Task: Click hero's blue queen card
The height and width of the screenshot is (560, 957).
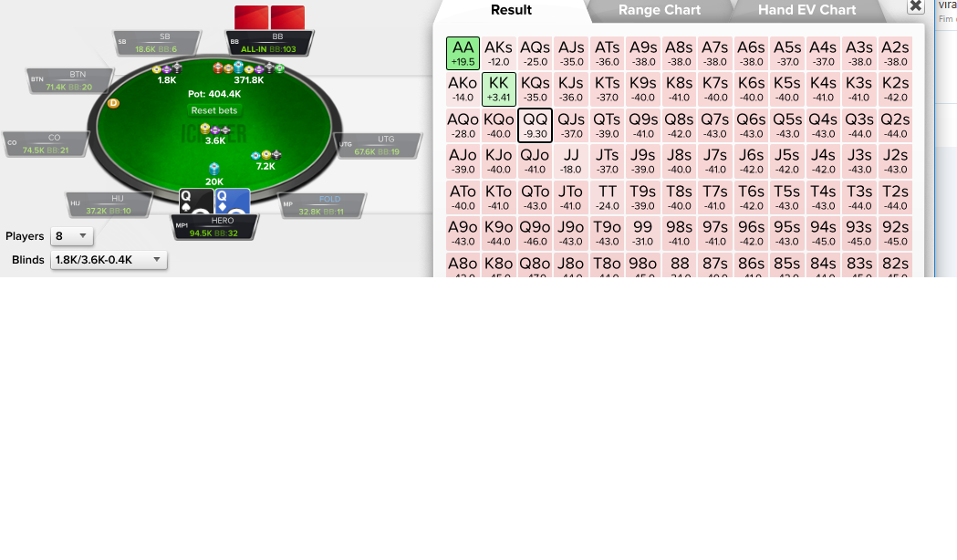Action: point(233,202)
